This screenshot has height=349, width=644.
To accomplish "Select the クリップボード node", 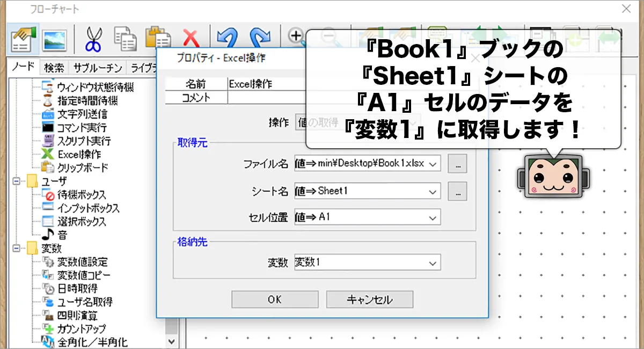I will point(75,168).
